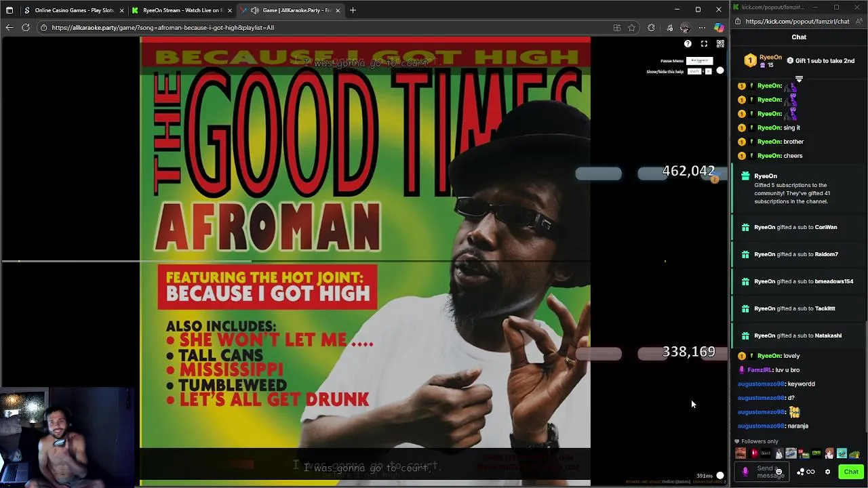Screen dimensions: 868x488
Task: Click the bottom player score 338,169
Action: click(x=688, y=352)
